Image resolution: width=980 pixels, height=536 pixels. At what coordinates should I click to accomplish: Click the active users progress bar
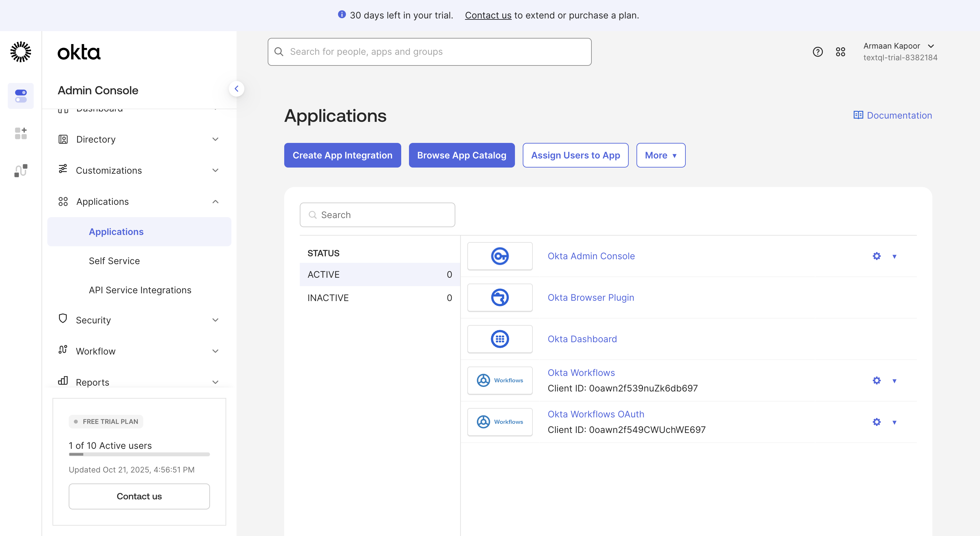[x=139, y=454]
